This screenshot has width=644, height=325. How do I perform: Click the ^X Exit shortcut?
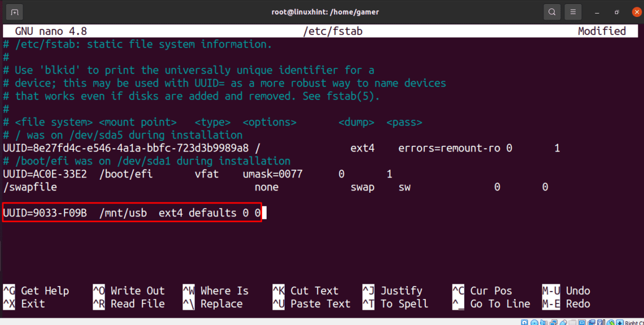click(x=24, y=304)
